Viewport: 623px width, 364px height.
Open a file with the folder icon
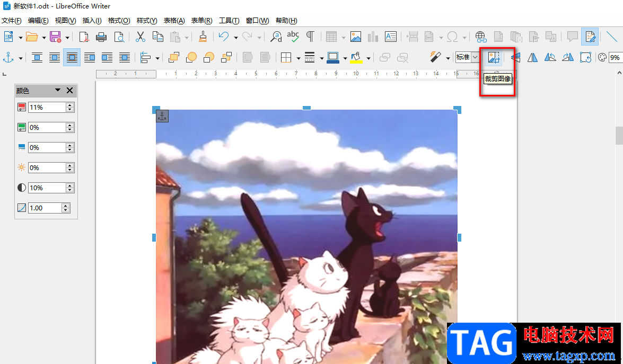tap(32, 37)
